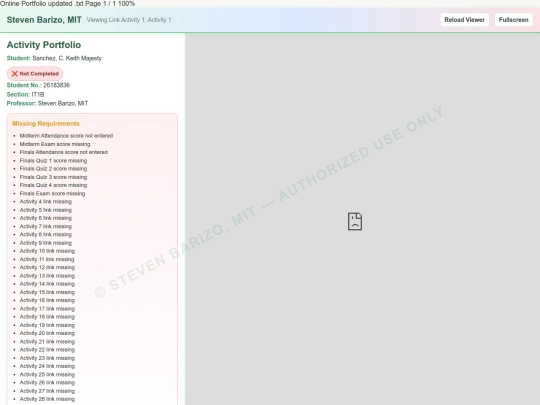Click the Section IT1B line

click(x=25, y=94)
